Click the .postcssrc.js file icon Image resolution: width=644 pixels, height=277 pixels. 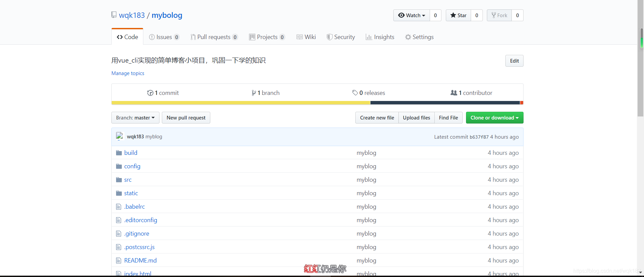[118, 247]
